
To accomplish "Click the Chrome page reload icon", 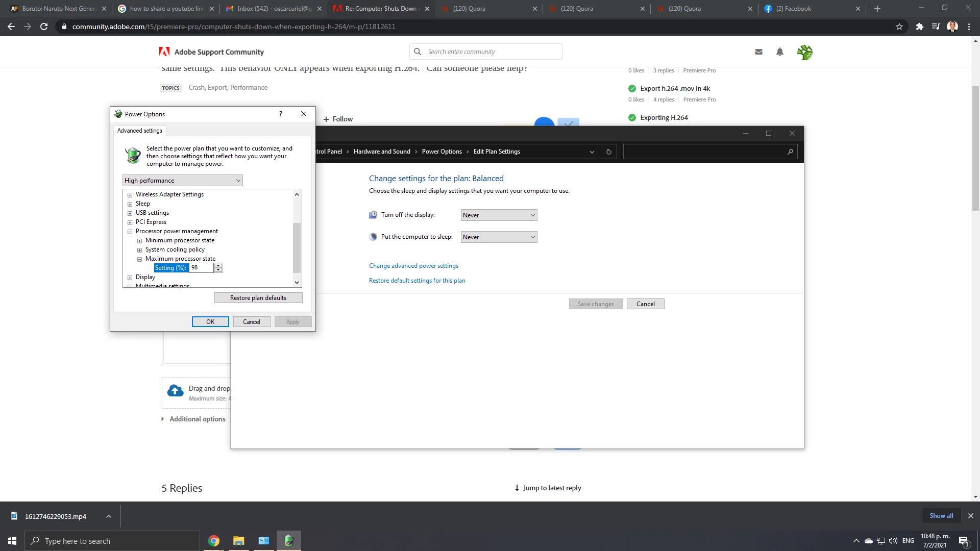I will pyautogui.click(x=44, y=27).
